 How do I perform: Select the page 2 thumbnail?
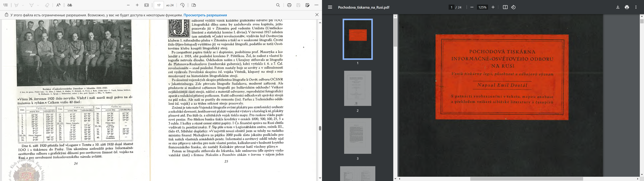pos(357,88)
